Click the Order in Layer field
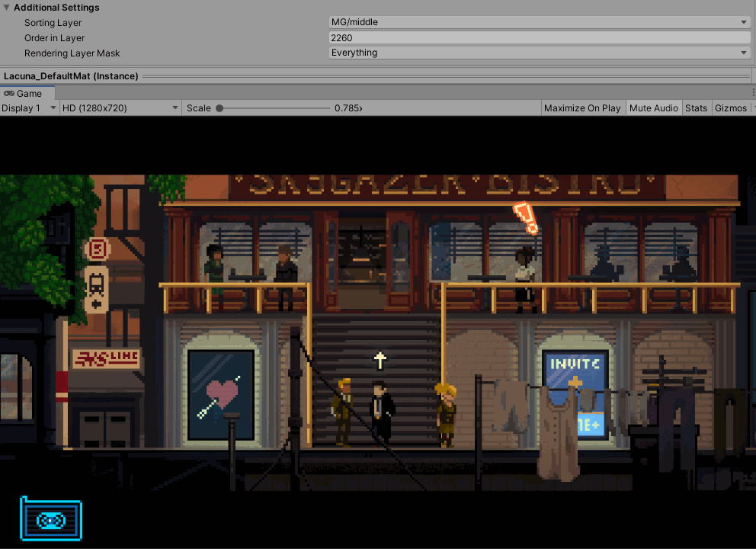756x549 pixels. coord(540,37)
